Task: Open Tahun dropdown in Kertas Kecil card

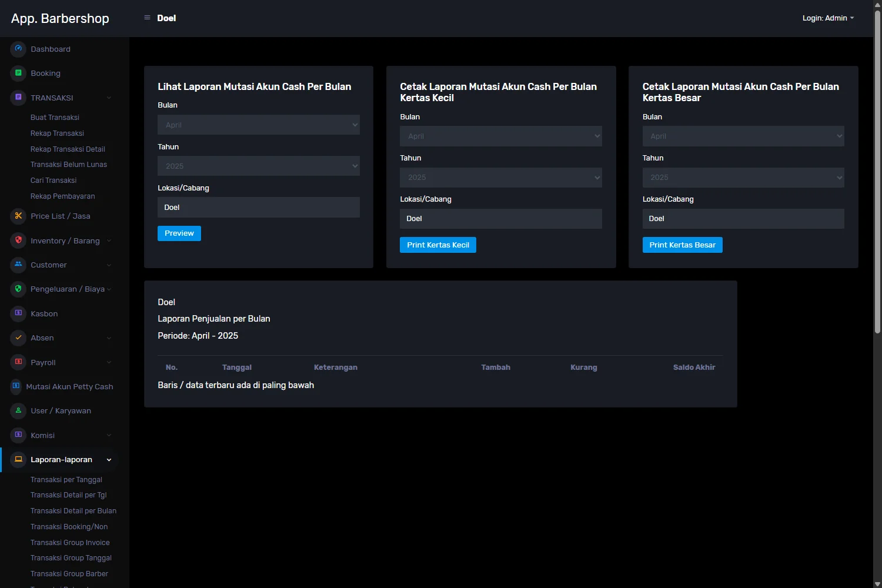Action: click(500, 178)
